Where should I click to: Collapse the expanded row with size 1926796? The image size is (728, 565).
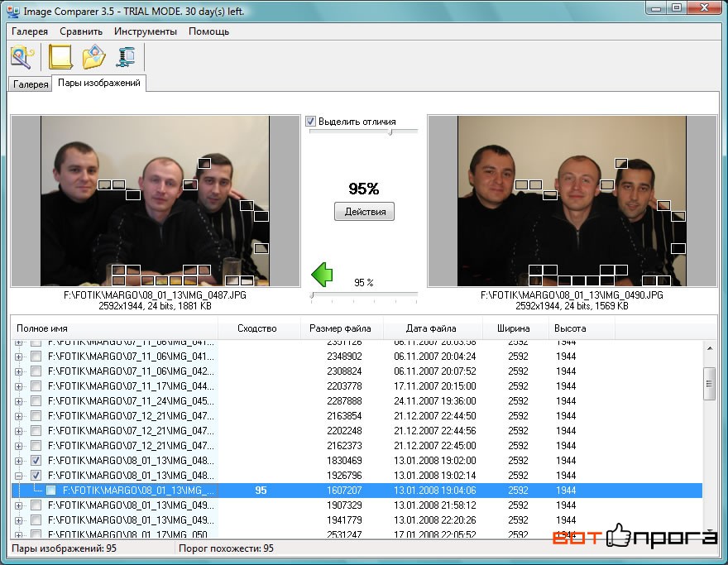pos(18,476)
